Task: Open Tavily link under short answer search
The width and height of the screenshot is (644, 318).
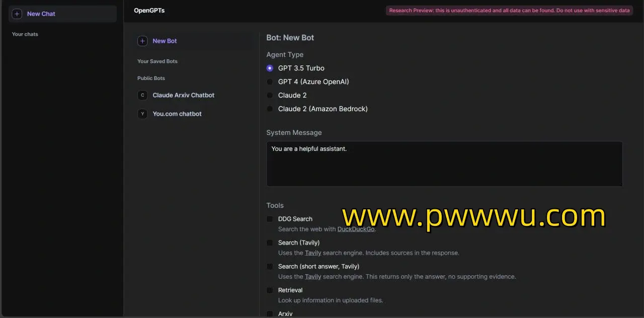Action: click(x=313, y=277)
